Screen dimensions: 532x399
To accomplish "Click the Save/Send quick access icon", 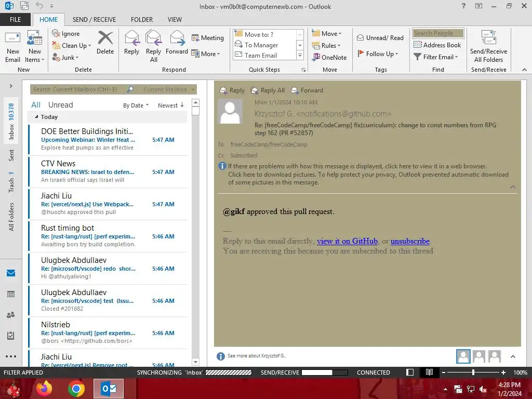I will [24, 6].
